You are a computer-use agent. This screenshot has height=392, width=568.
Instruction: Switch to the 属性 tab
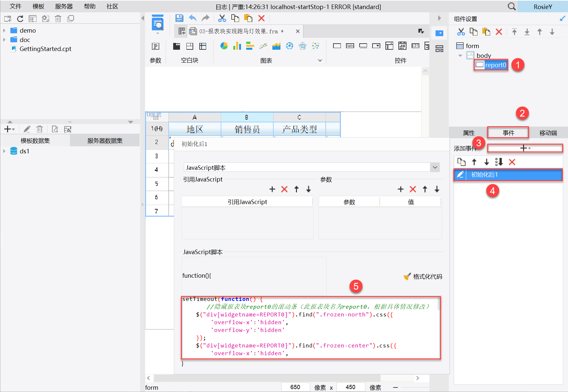469,133
